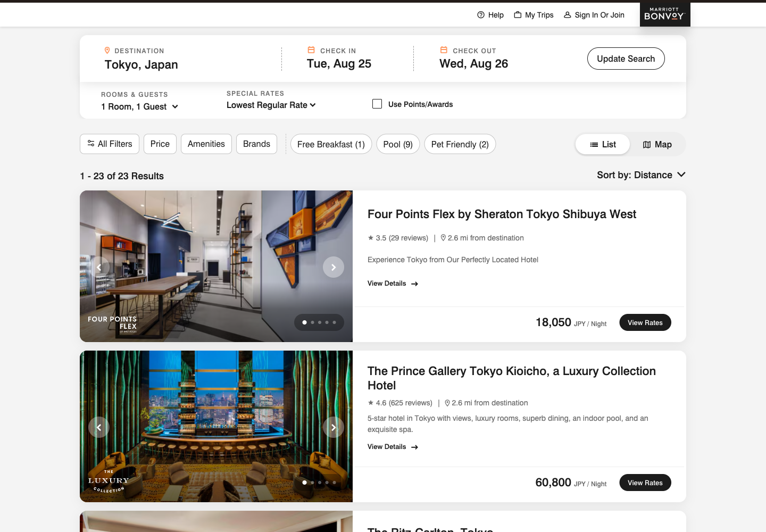Toggle Pool (9) filter chip
The image size is (766, 532).
pyautogui.click(x=398, y=144)
